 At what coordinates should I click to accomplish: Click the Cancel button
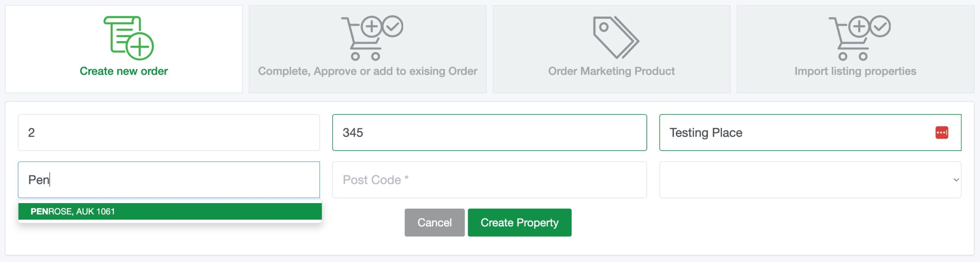[x=434, y=223]
